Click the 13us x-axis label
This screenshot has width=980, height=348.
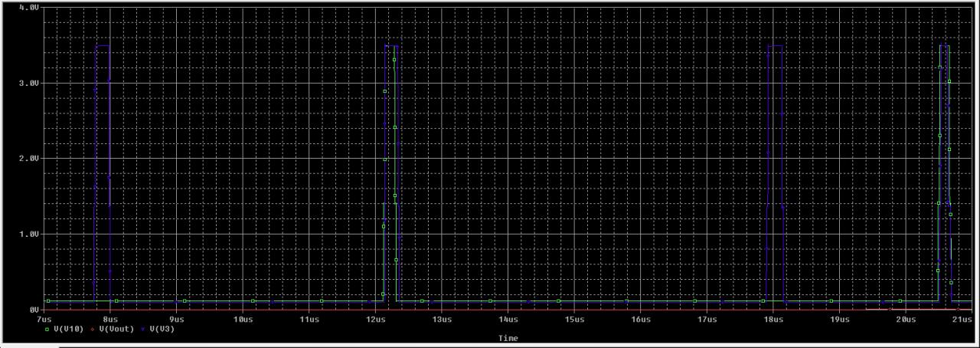442,319
